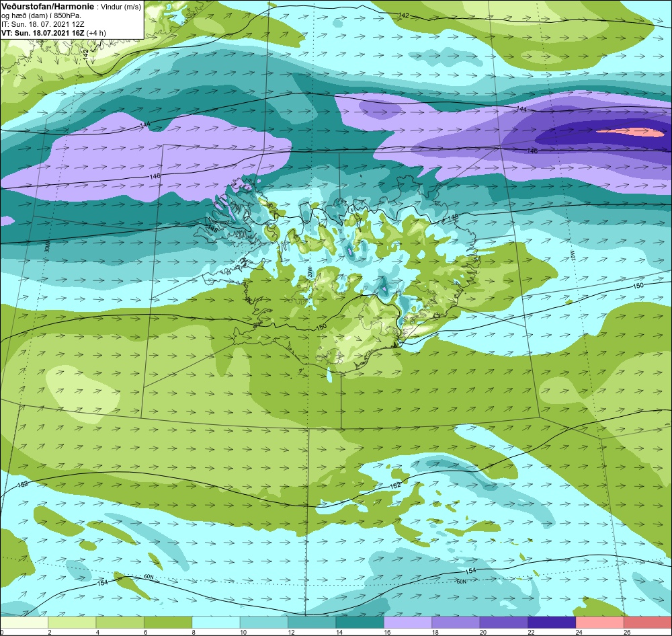Screen dimensions: 672x636
Task: Click the pink 24–26 m/s legend swatch
Action: coord(600,623)
